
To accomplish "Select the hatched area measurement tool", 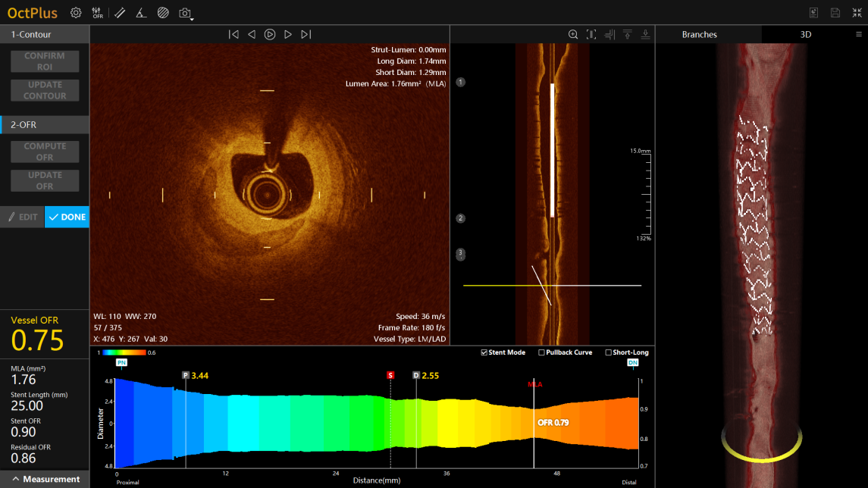I will (x=163, y=13).
